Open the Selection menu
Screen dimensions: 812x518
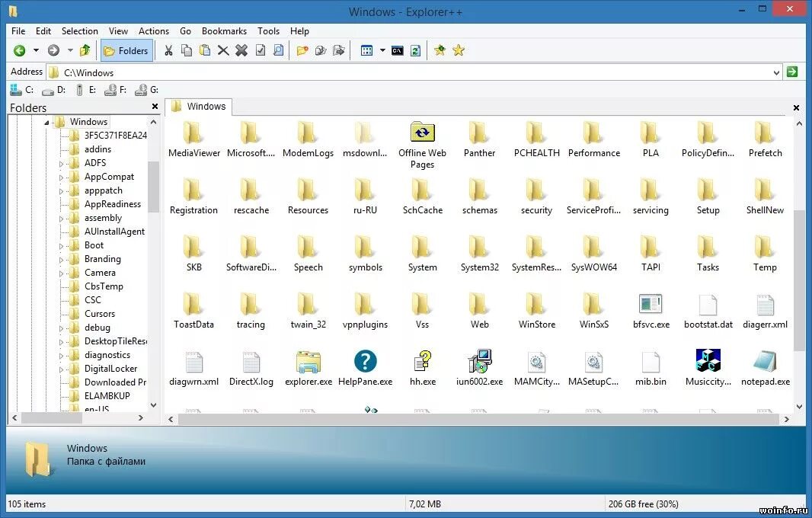point(80,31)
